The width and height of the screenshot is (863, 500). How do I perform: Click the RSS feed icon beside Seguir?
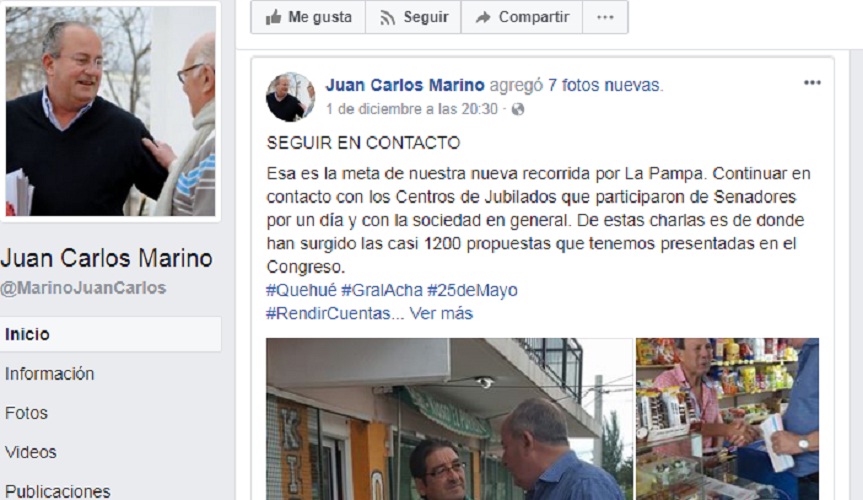[387, 18]
